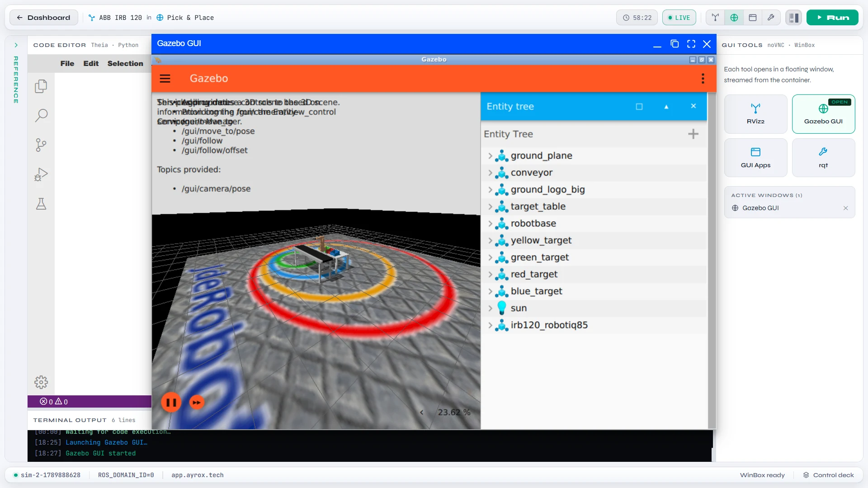This screenshot has width=868, height=488.
Task: Open the settings gear in editor sidebar
Action: (x=41, y=382)
